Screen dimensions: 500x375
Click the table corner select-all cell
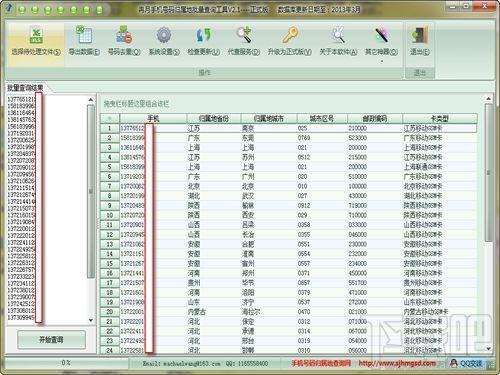point(110,118)
